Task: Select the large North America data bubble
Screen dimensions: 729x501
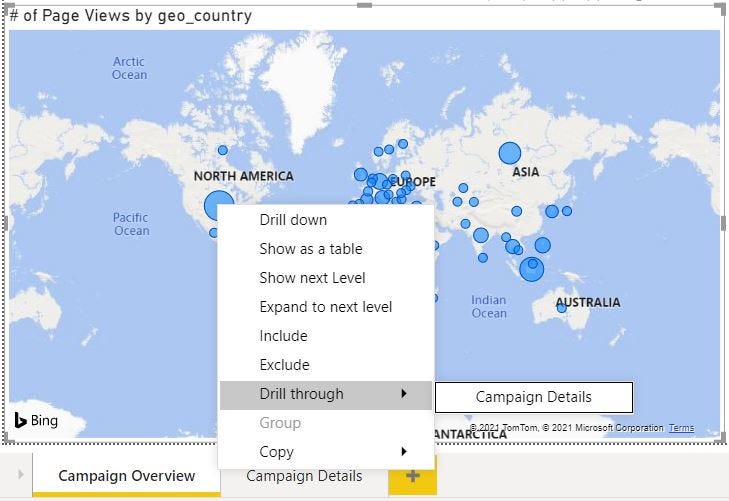Action: 218,207
